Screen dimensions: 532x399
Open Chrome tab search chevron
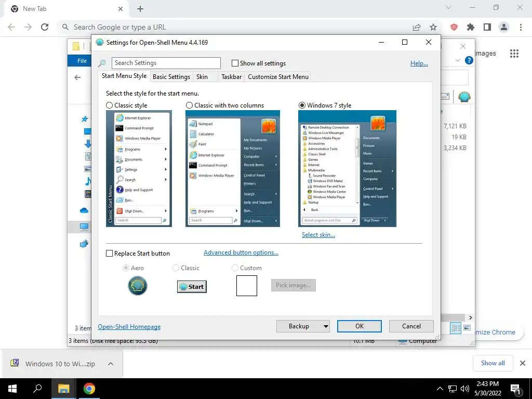448,7
